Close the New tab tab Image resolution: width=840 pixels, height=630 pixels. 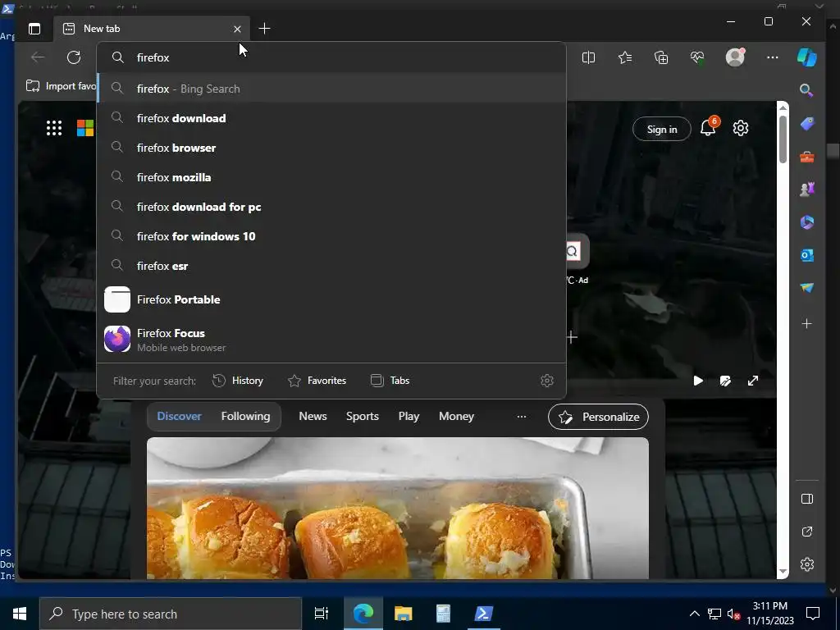click(x=237, y=29)
